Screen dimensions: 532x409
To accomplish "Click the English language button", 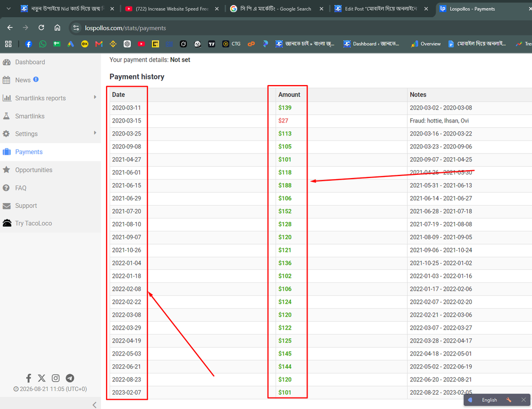I will pyautogui.click(x=489, y=400).
